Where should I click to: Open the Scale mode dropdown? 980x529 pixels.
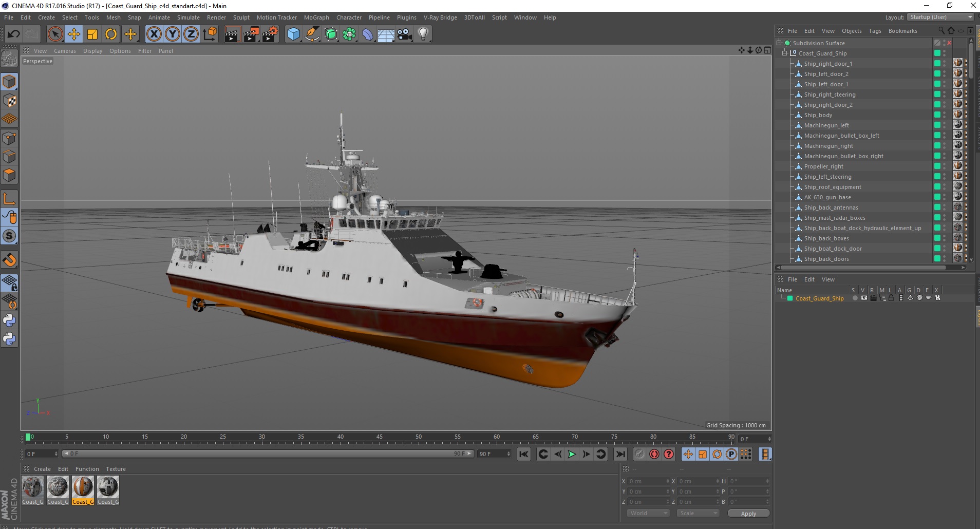pyautogui.click(x=698, y=513)
